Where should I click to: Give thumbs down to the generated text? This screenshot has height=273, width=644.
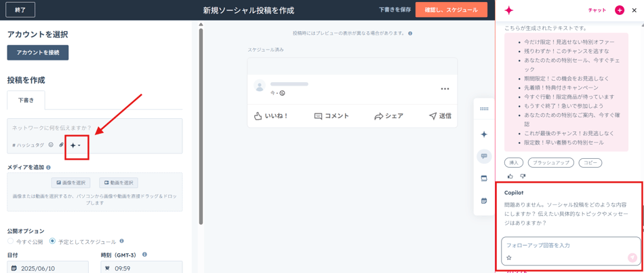(523, 176)
